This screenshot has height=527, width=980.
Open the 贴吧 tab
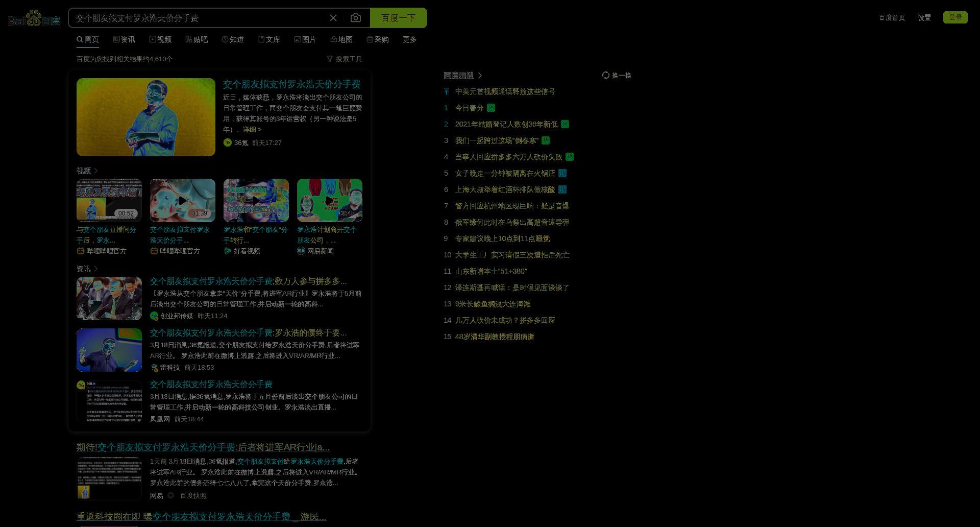(x=197, y=39)
